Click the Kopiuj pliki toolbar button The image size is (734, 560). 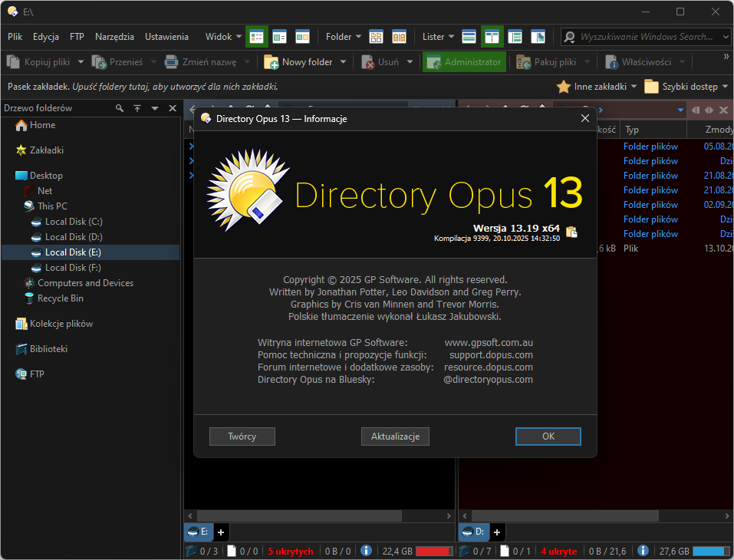[x=38, y=62]
